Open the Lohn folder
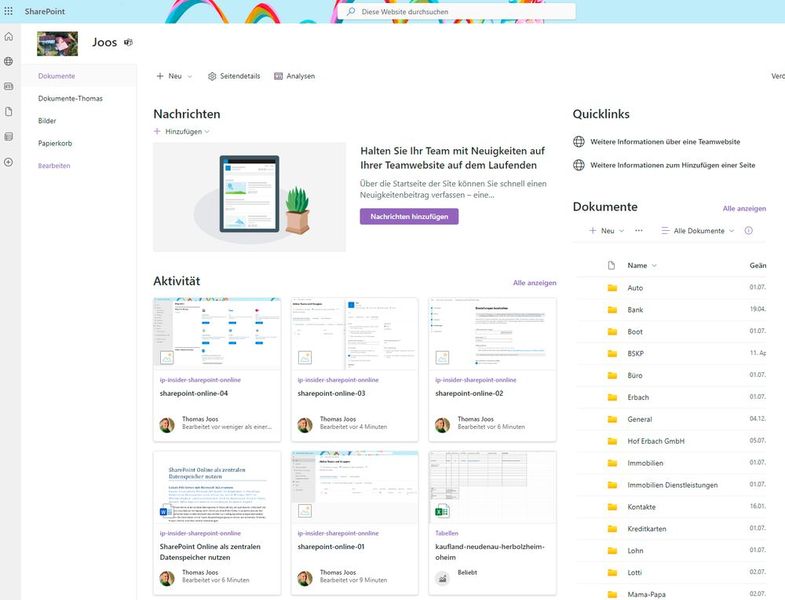Image resolution: width=785 pixels, height=600 pixels. point(635,551)
